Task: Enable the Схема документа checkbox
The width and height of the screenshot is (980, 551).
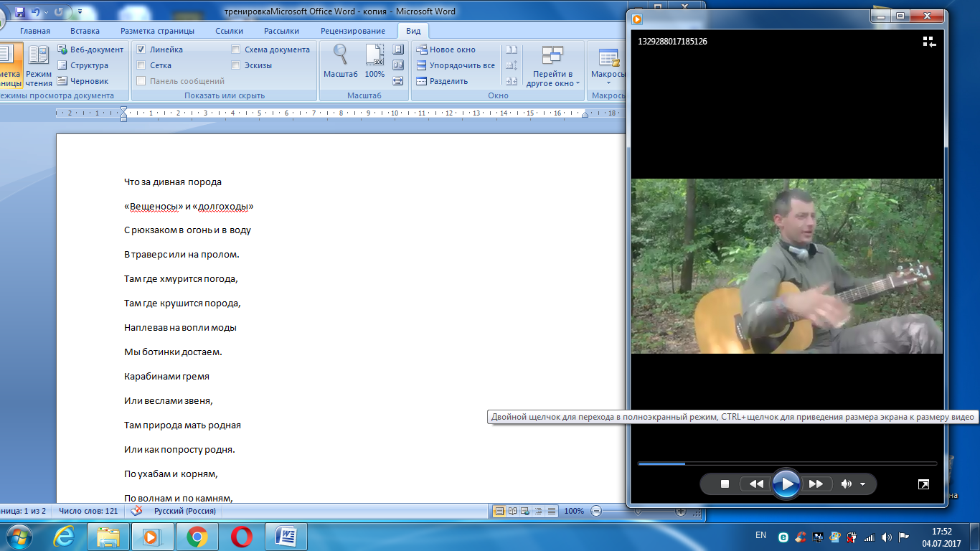Action: point(236,50)
